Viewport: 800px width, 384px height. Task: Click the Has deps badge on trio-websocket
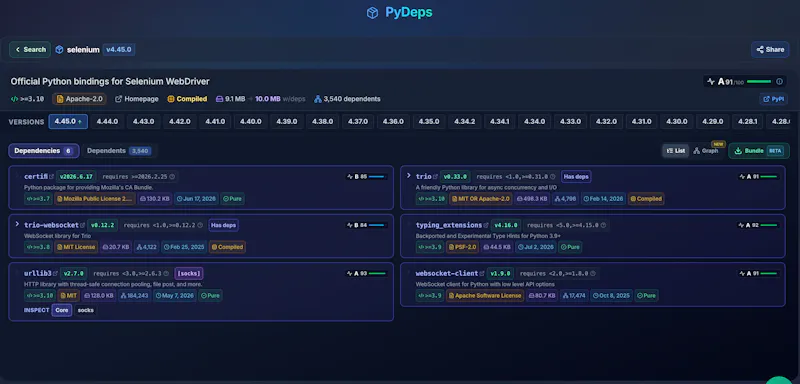pyautogui.click(x=223, y=225)
